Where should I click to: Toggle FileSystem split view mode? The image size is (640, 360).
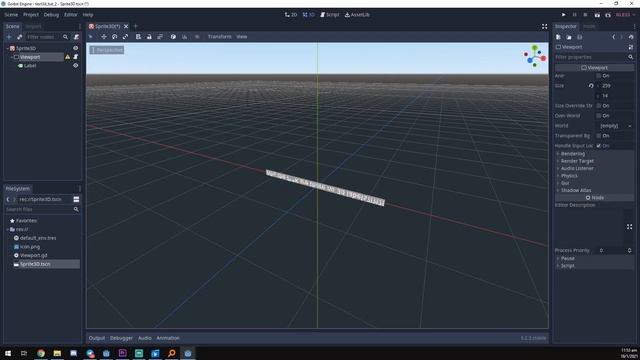[x=76, y=199]
